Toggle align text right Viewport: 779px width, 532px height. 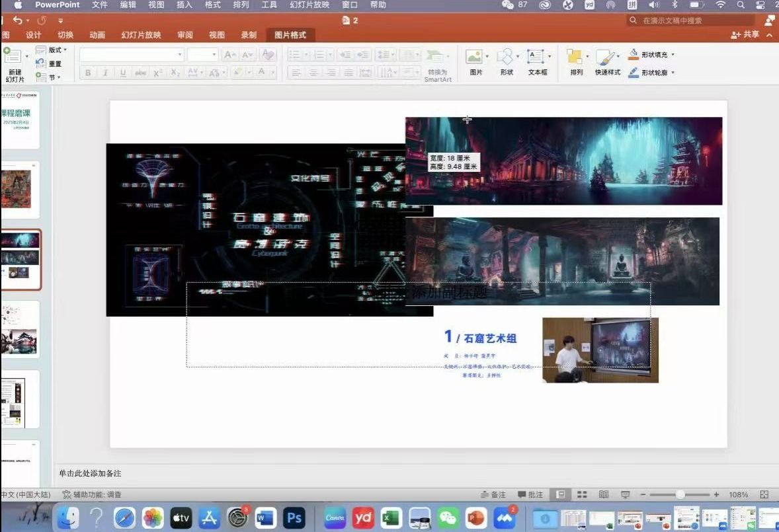point(331,73)
